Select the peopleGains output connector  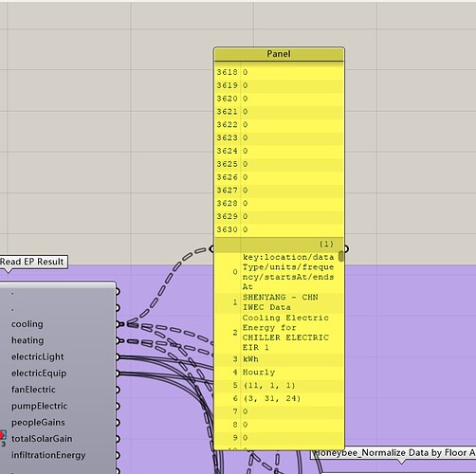[118, 423]
